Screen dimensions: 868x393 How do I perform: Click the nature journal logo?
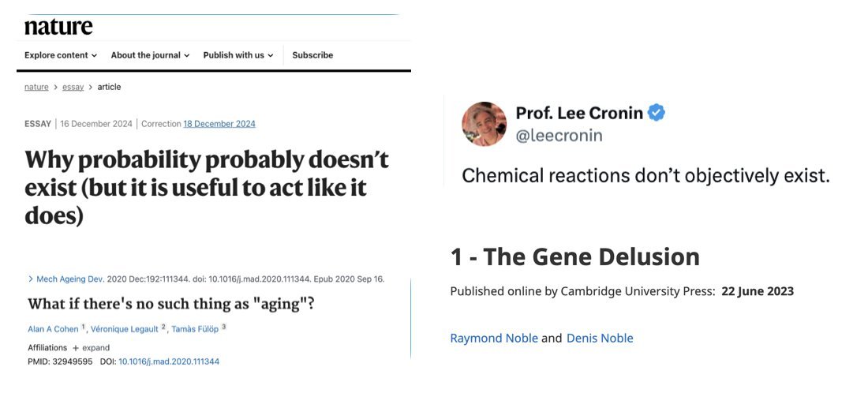[58, 27]
